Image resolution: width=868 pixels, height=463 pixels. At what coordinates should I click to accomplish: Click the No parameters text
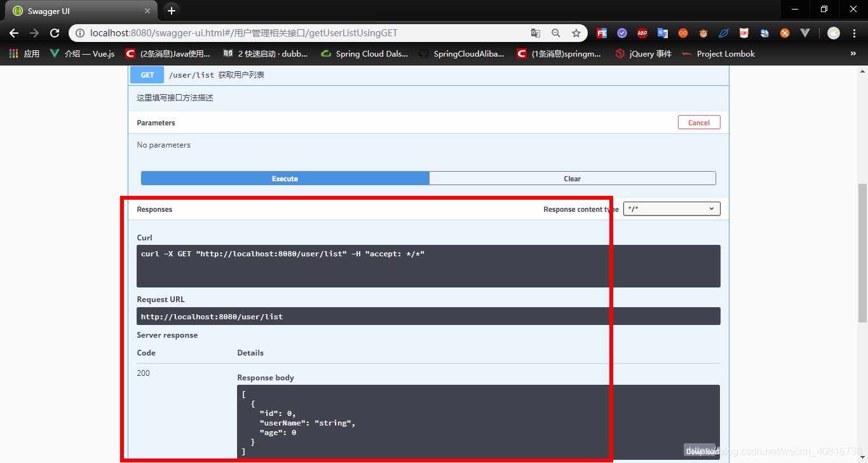click(164, 145)
